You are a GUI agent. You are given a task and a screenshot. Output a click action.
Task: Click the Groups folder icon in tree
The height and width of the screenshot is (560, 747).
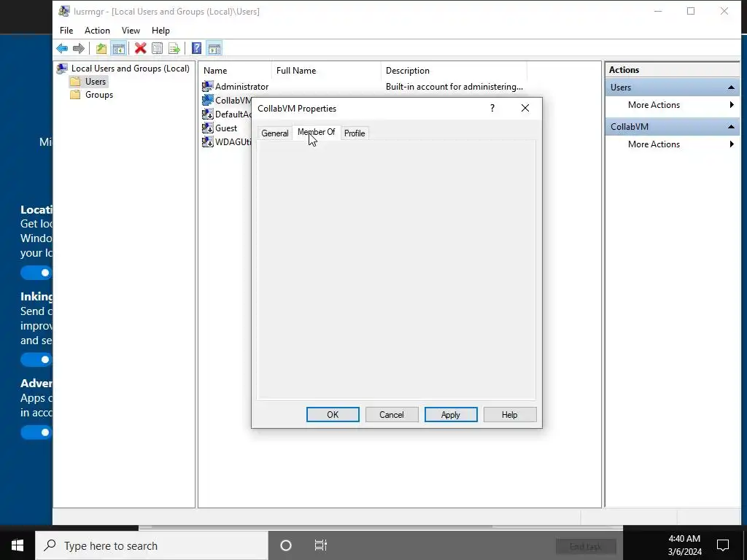click(x=75, y=95)
